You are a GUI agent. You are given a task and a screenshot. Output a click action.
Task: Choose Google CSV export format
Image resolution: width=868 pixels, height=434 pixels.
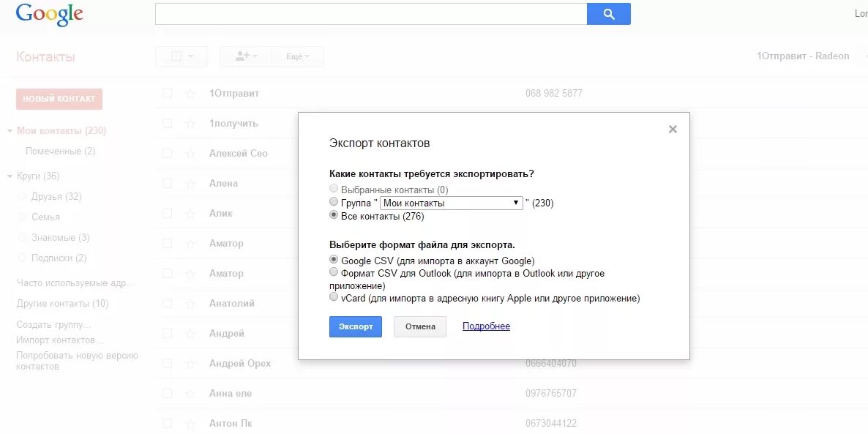click(334, 259)
